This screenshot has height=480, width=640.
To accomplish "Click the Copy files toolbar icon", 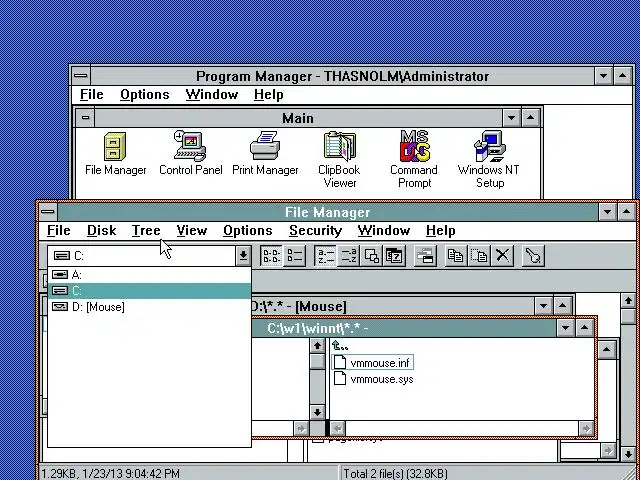I will [x=456, y=256].
